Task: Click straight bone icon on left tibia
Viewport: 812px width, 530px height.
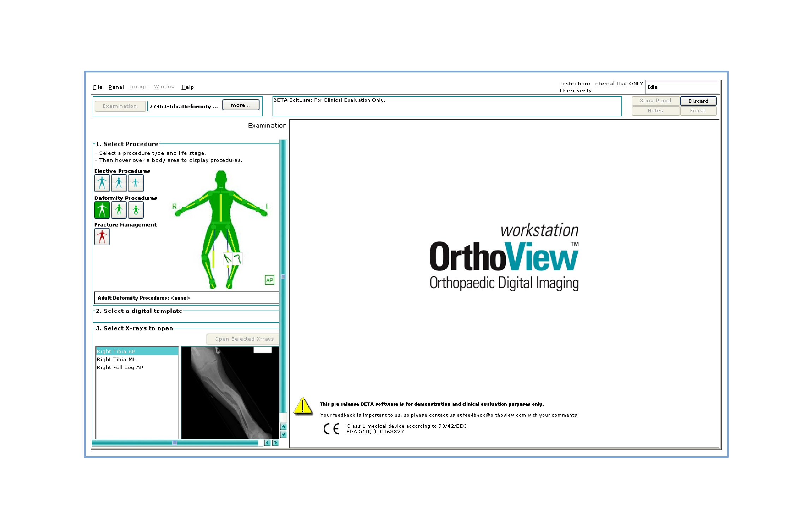Action: point(228,259)
